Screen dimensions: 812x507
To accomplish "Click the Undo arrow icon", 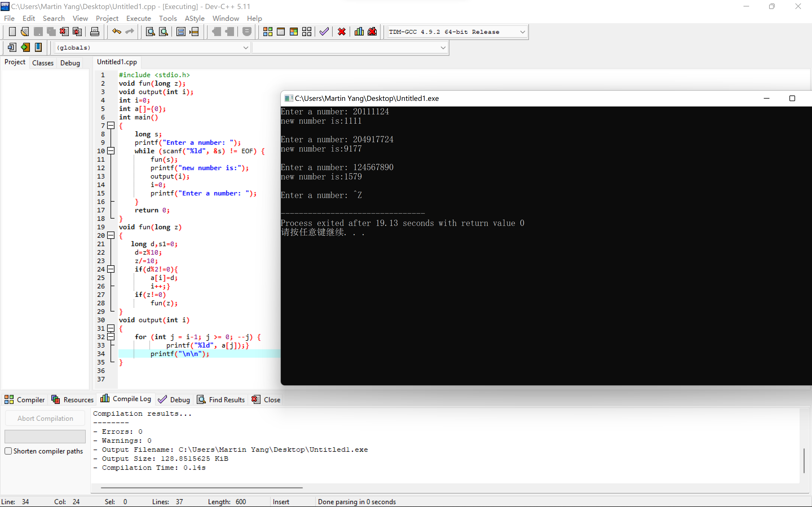I will click(116, 32).
